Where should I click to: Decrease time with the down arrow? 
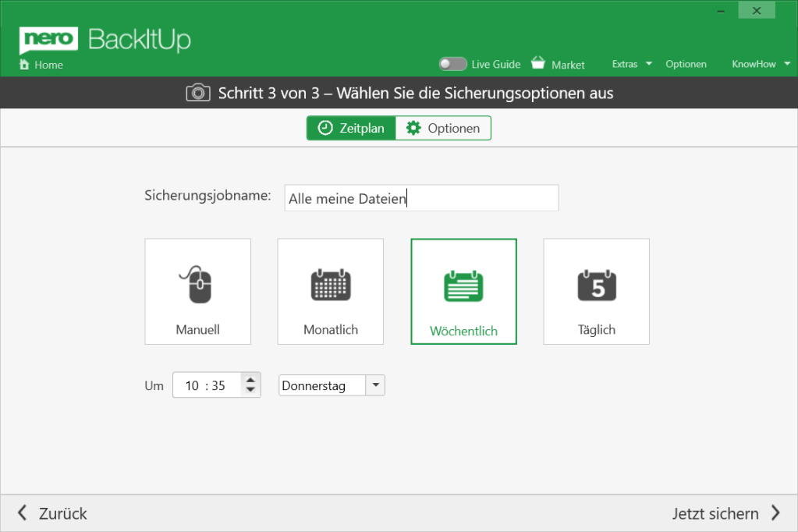point(250,390)
